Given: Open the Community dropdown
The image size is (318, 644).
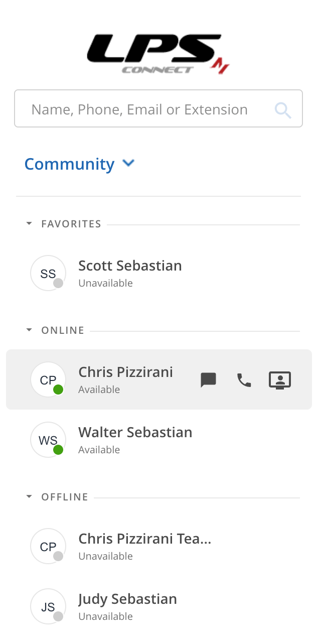Looking at the screenshot, I should (x=129, y=163).
